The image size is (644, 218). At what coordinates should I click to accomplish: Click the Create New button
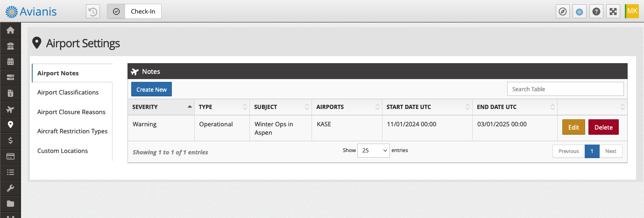(151, 89)
